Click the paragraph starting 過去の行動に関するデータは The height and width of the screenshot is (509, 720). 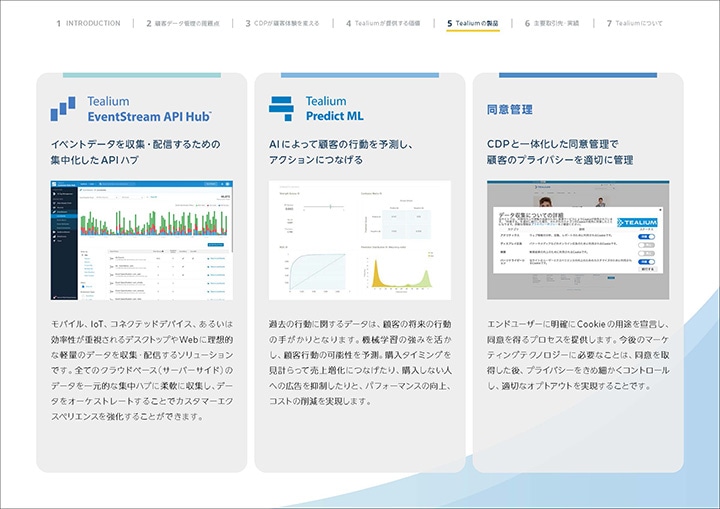click(x=360, y=362)
